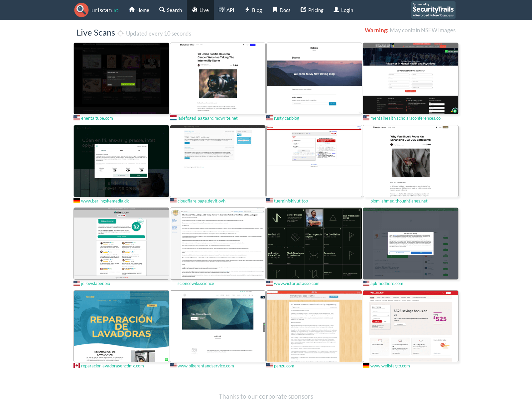
Task: Open the ladefoged-aagaard.mdwrite.net scan link
Action: (x=207, y=118)
